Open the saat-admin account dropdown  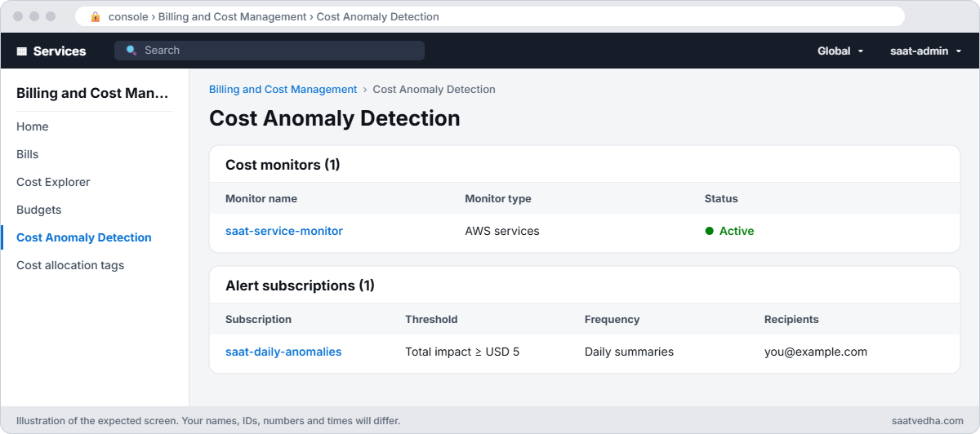pyautogui.click(x=925, y=51)
